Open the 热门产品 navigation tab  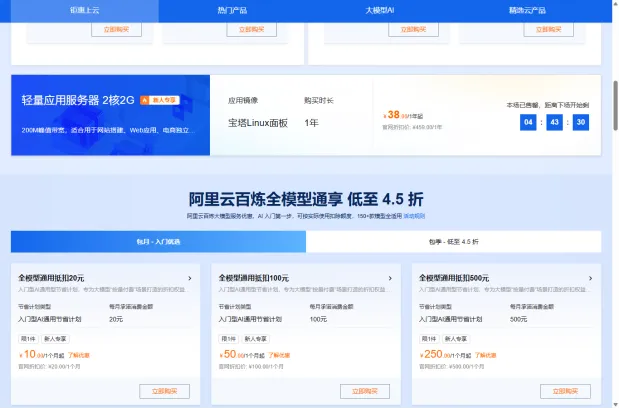tap(232, 10)
